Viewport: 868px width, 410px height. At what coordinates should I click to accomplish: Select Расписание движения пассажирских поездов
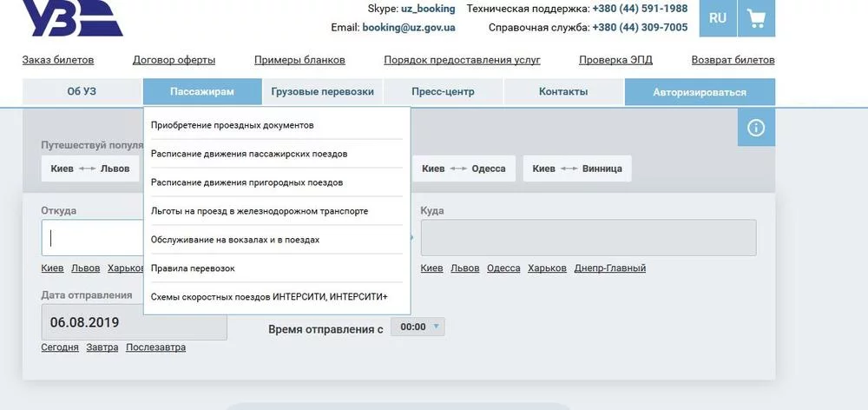click(277, 154)
